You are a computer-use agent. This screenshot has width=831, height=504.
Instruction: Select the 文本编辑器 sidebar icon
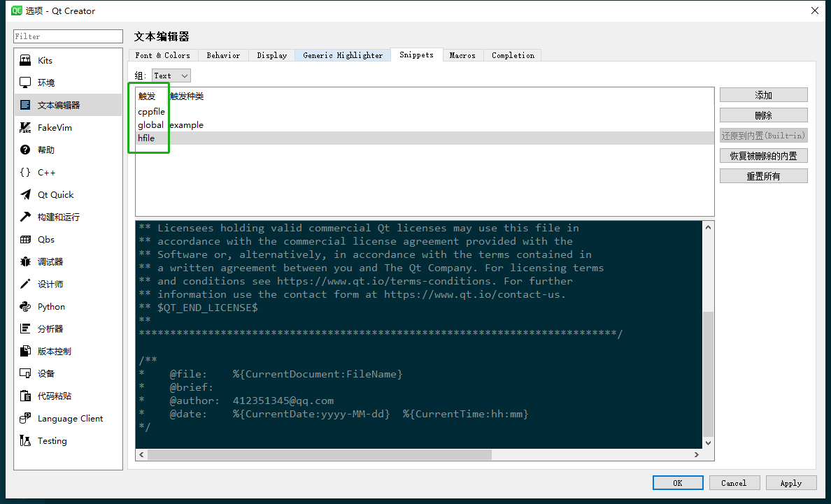(25, 105)
